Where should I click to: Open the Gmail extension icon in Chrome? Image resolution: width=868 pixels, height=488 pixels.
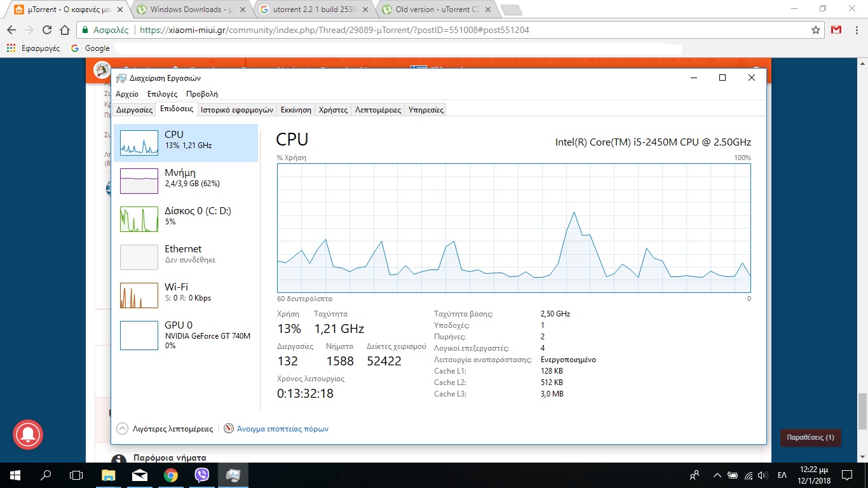tap(836, 30)
